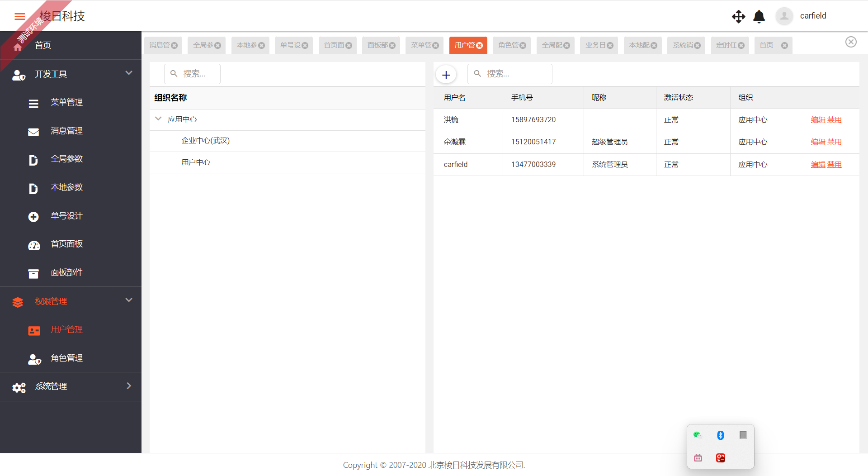
Task: Click the 用户管理 ID card icon
Action: coord(34,331)
